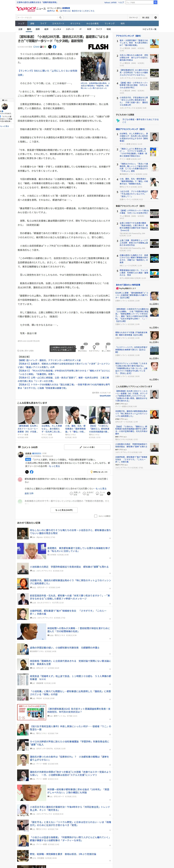
Task: Click 白鳥浩 commenter avatar
Action: [21, 455]
